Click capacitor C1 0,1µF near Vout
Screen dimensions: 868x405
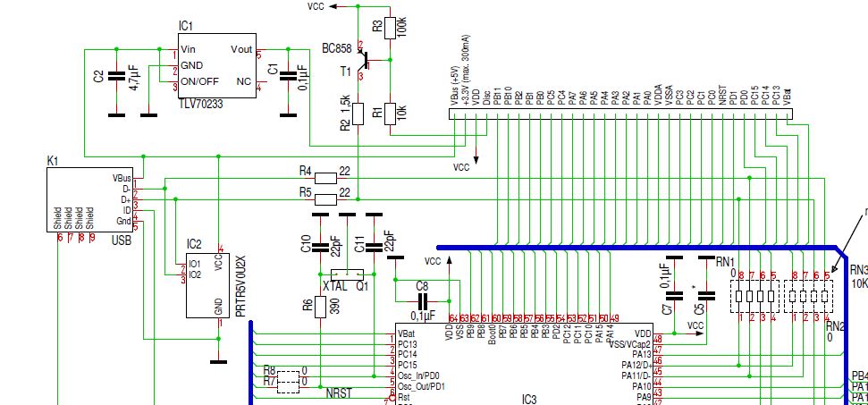288,77
